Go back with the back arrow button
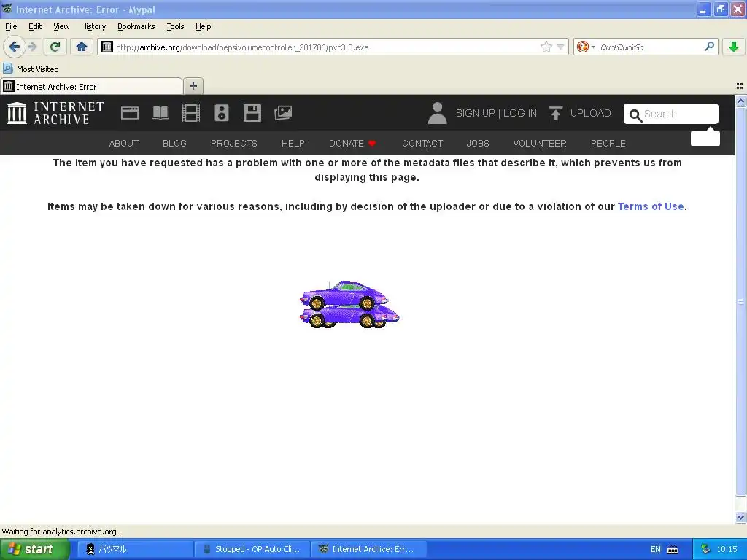Image resolution: width=747 pixels, height=560 pixels. pos(15,47)
